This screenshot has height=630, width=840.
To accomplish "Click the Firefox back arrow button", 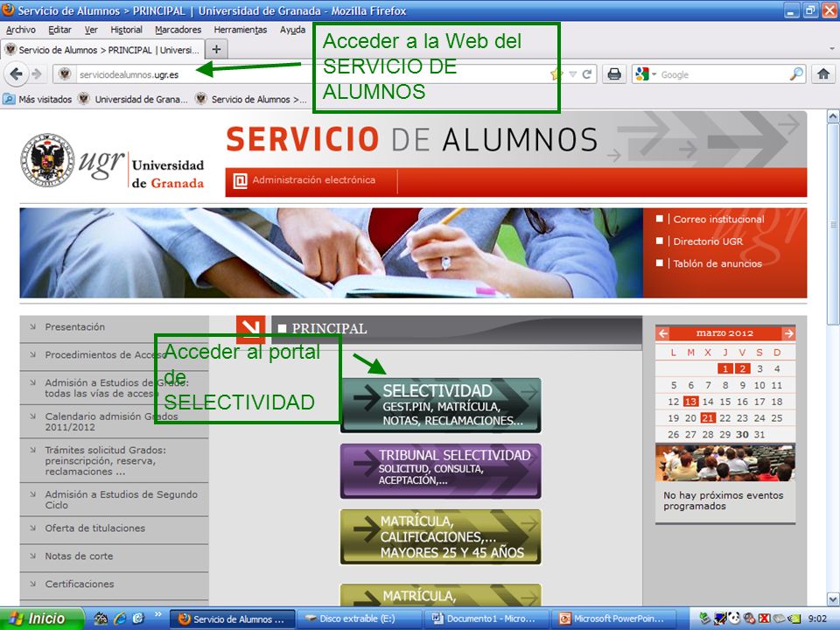I will coord(16,73).
